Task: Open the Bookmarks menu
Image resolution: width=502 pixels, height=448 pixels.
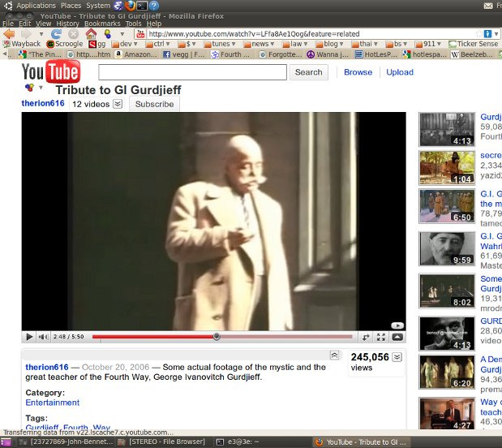Action: [x=101, y=24]
